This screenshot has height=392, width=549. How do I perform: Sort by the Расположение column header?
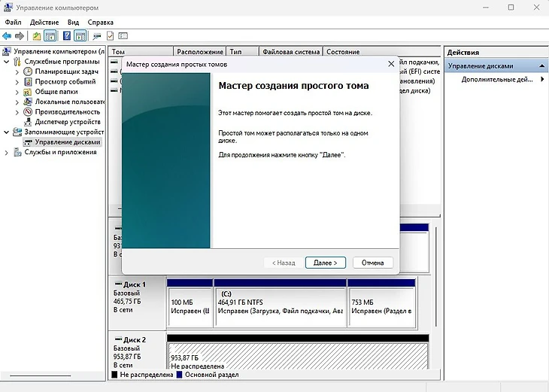point(200,51)
